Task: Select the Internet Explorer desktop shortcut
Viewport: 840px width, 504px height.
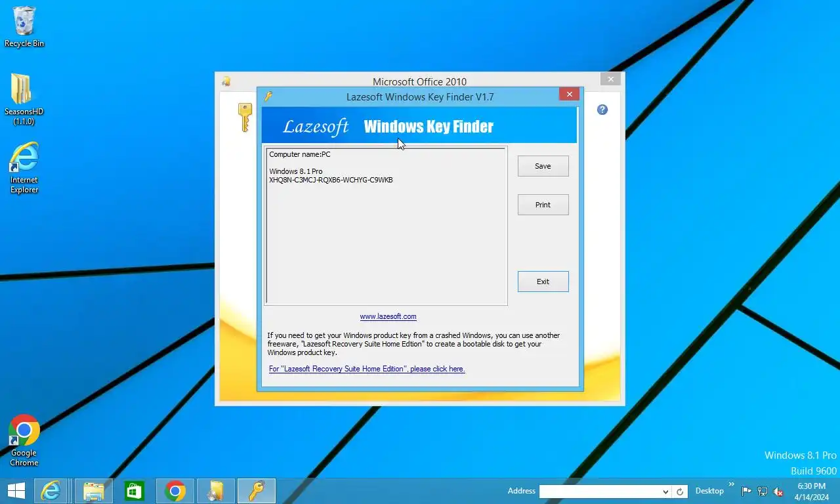Action: pyautogui.click(x=24, y=168)
